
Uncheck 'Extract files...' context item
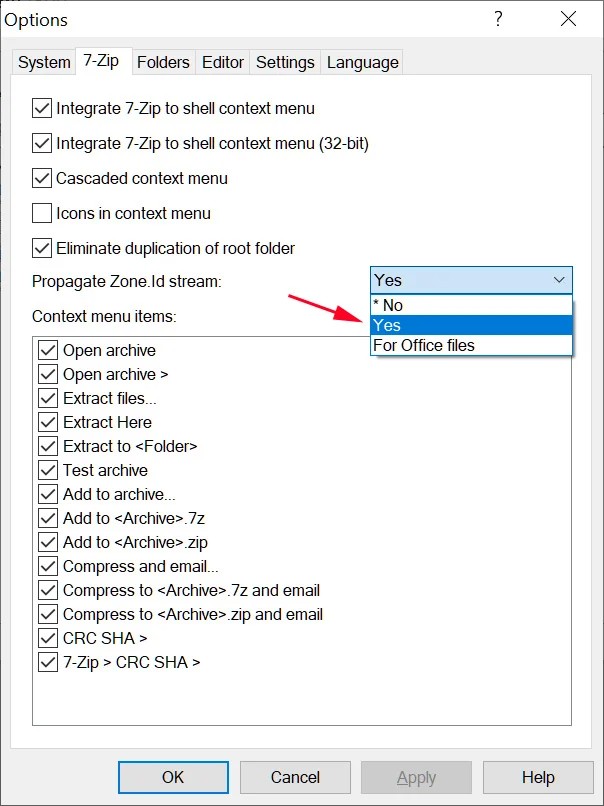tap(48, 398)
